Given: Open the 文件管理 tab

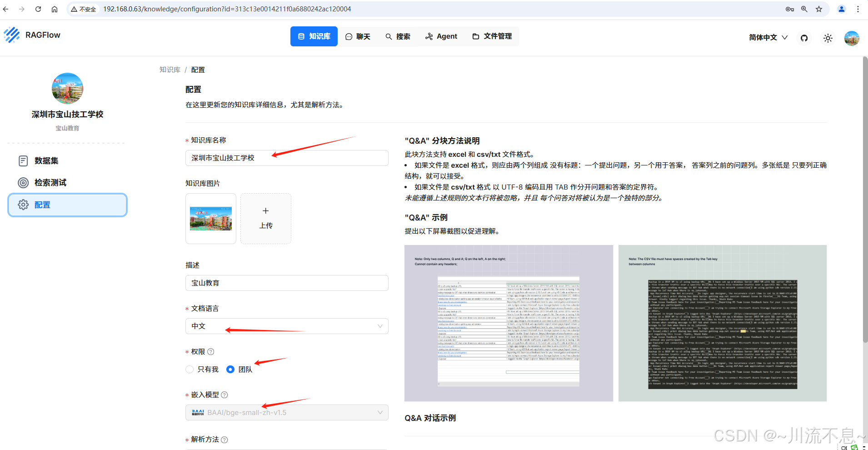Looking at the screenshot, I should [492, 36].
